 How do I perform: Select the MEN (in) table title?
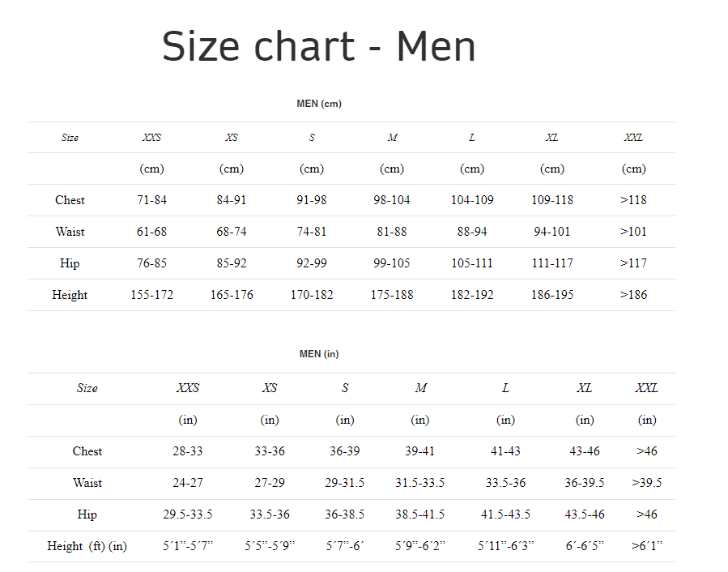pos(319,354)
